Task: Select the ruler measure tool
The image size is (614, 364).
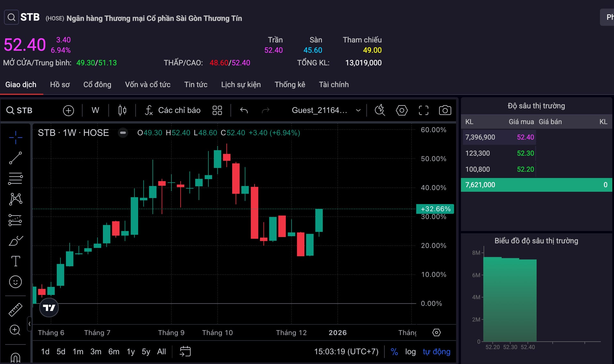Action: click(15, 310)
